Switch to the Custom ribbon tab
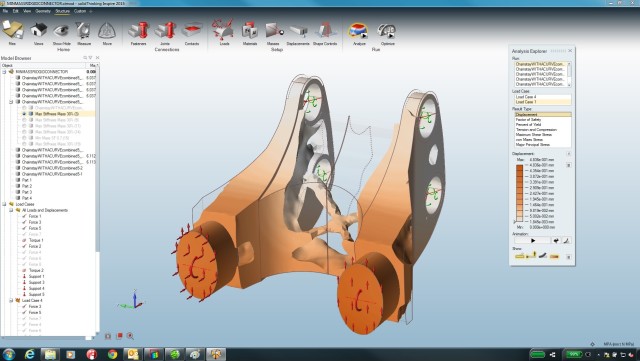640x361 pixels. point(80,11)
